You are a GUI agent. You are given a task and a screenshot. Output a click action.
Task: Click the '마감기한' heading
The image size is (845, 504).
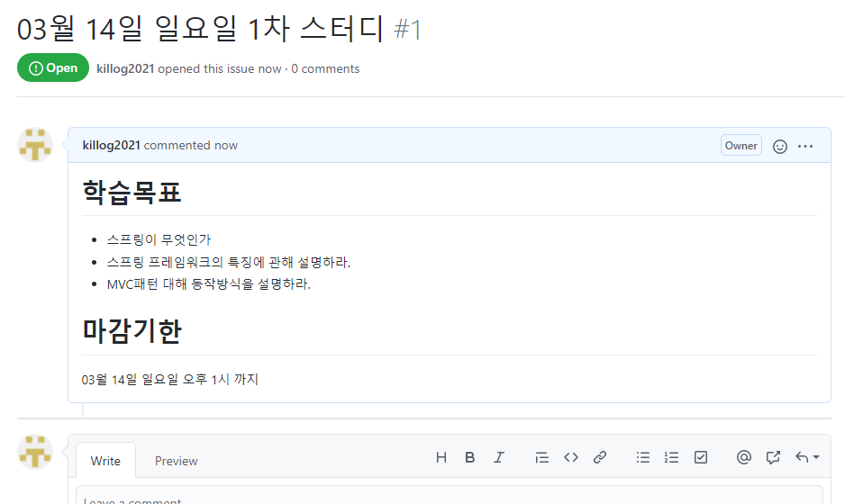click(132, 330)
